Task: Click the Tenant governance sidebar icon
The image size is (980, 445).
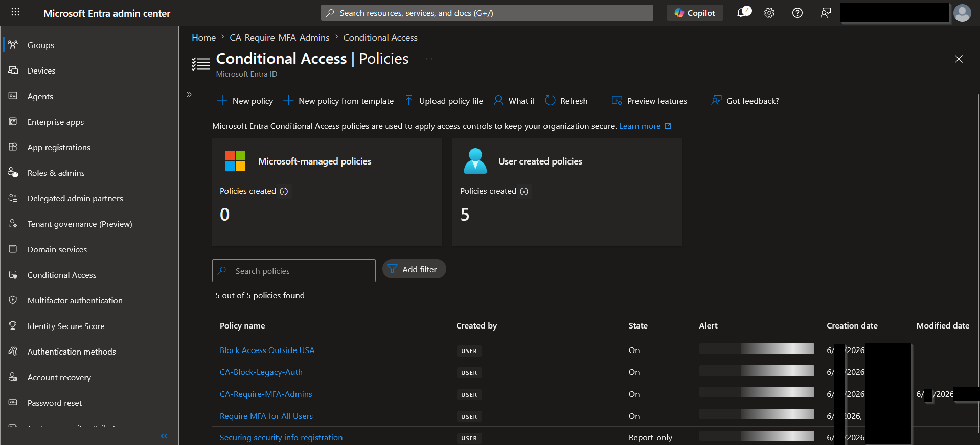Action: click(13, 223)
